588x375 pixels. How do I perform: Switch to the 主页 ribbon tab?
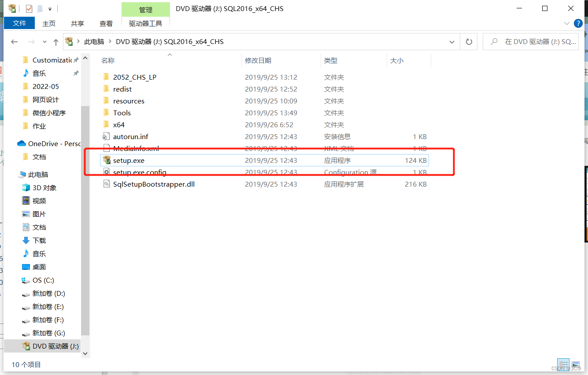49,23
